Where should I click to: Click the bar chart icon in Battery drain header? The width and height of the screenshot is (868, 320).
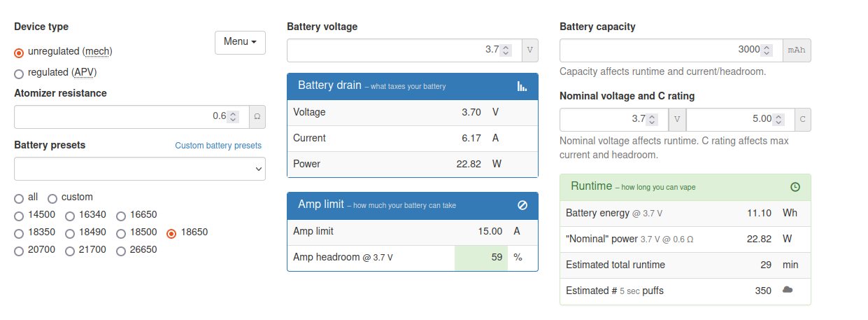(522, 86)
